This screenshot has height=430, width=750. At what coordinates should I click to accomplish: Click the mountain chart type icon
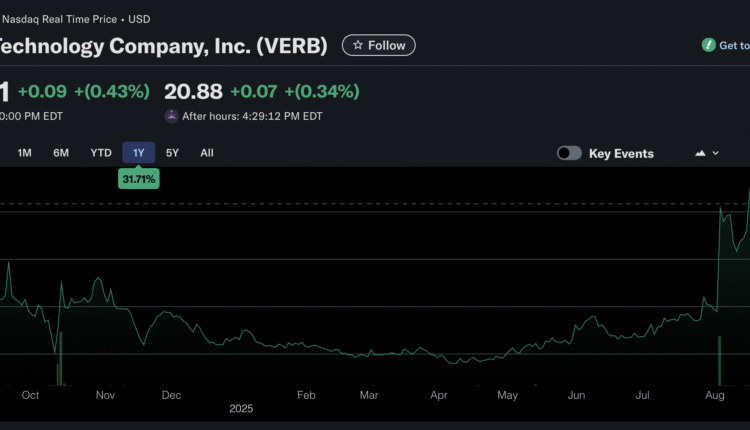700,153
